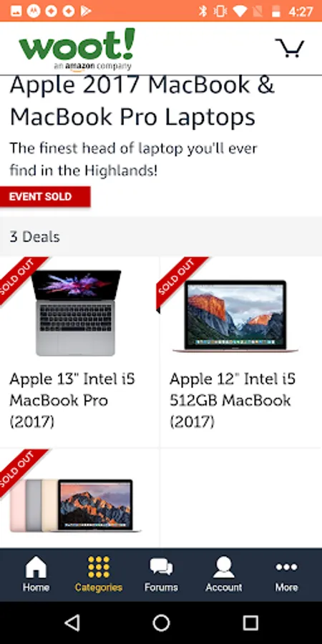Select the Categories tab label

(99, 587)
